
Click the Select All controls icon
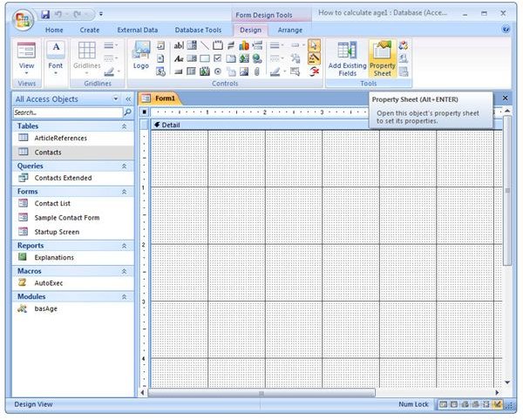295,71
